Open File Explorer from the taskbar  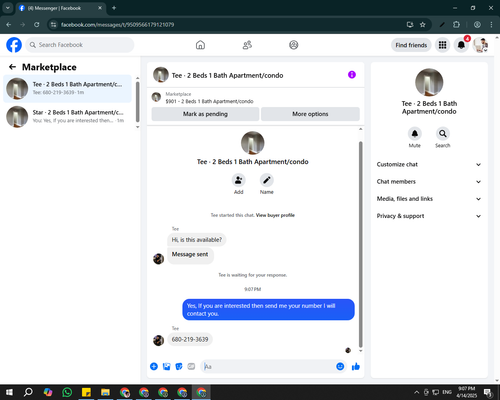[105, 392]
